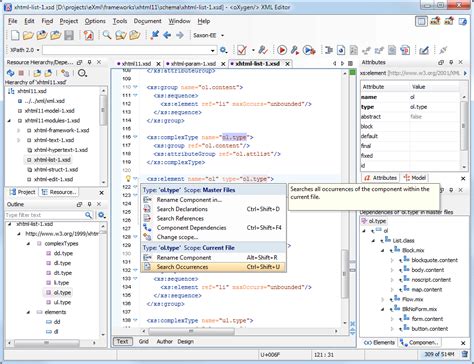Click the document icon with red A
This screenshot has width=474, height=364.
point(88,35)
